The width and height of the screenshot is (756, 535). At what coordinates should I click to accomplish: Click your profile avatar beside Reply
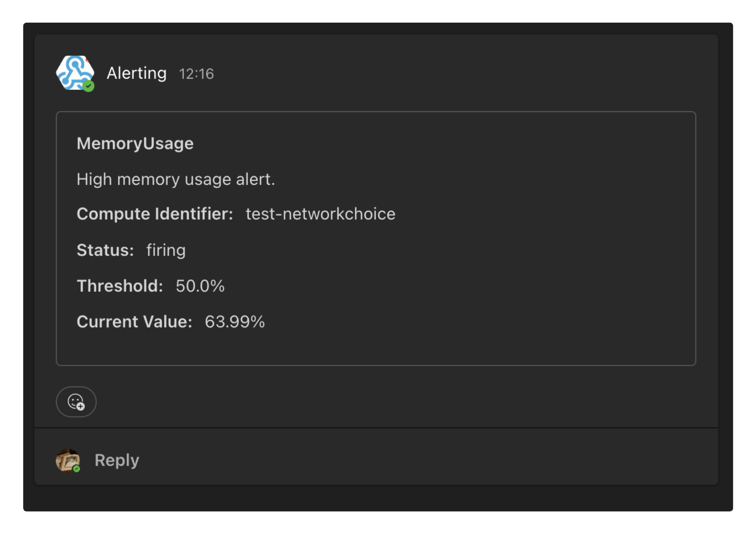tap(68, 460)
